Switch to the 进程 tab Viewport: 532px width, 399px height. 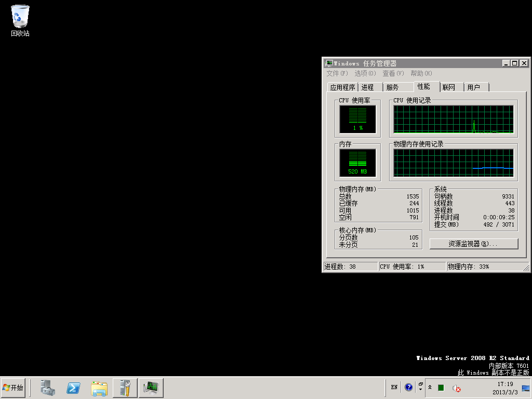point(370,87)
